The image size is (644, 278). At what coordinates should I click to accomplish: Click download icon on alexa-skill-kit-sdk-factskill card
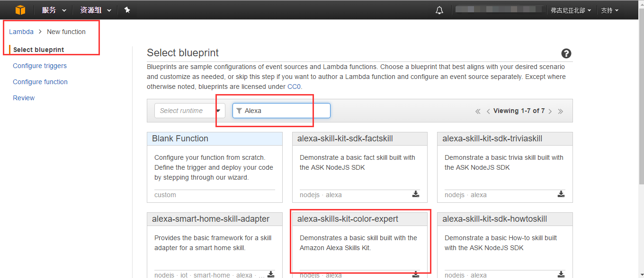415,194
